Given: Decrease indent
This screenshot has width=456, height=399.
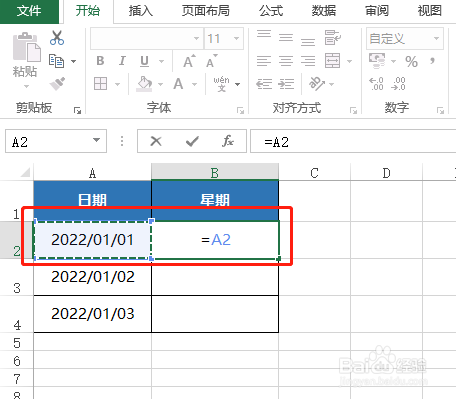Looking at the screenshot, I should tap(264, 84).
